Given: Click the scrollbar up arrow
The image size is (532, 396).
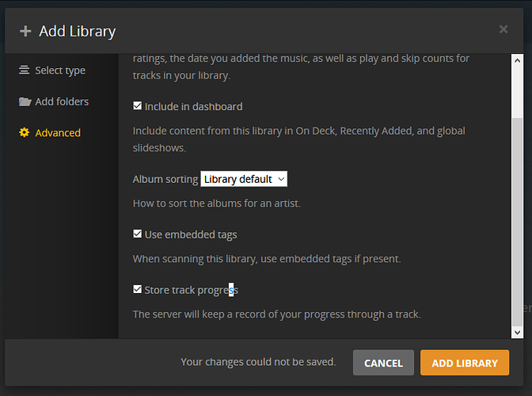Looking at the screenshot, I should 517,61.
